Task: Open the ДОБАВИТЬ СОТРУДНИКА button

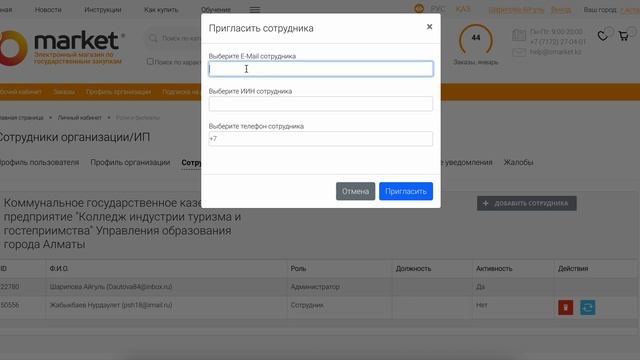Action: click(x=527, y=203)
